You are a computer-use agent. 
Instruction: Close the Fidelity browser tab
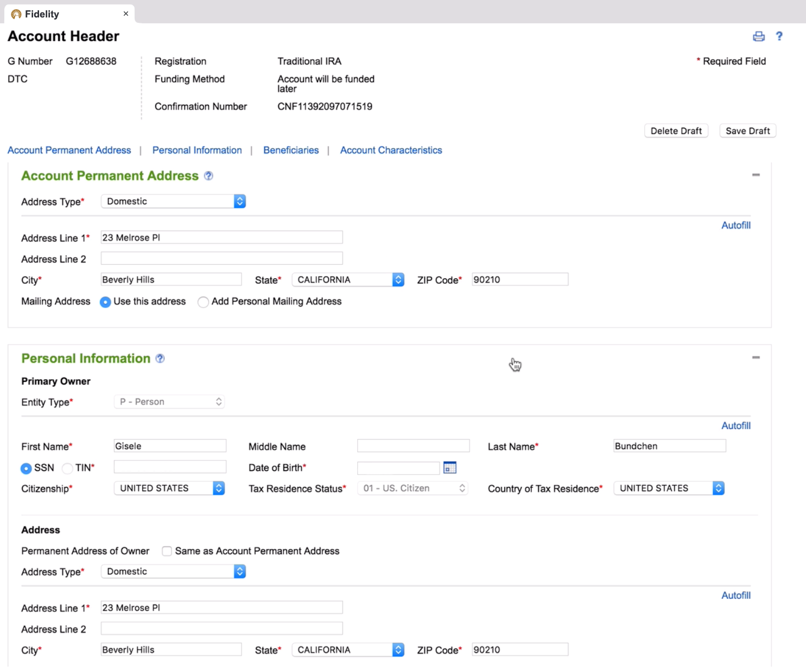tap(126, 14)
